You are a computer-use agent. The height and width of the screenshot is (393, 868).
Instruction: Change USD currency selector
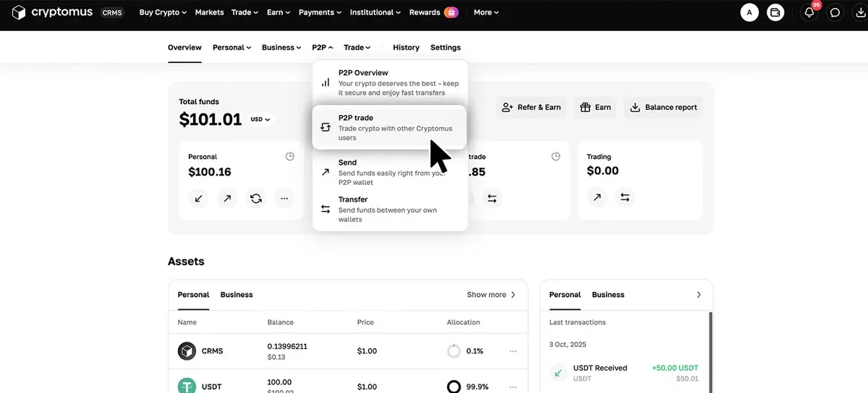tap(260, 119)
